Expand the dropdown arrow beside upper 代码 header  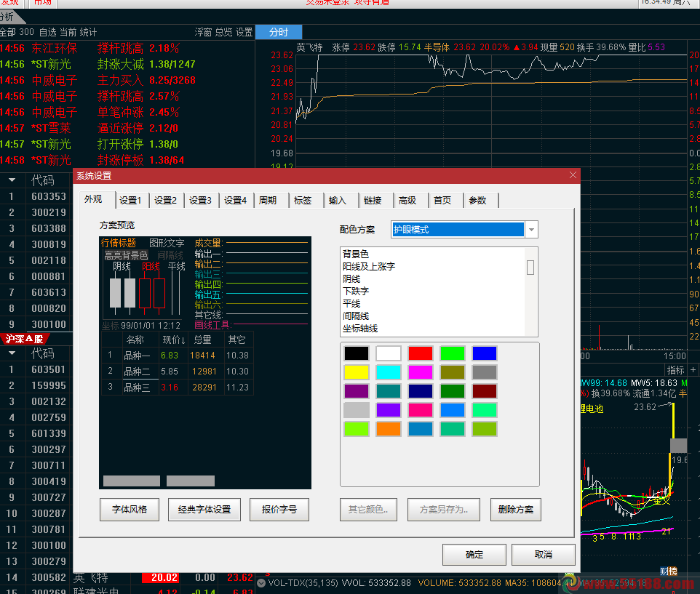[12, 180]
